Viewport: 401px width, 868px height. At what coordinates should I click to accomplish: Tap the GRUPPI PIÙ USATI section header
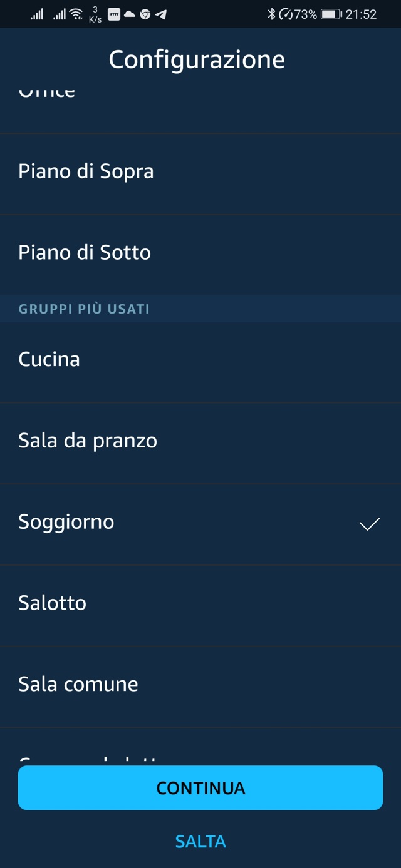pyautogui.click(x=84, y=309)
